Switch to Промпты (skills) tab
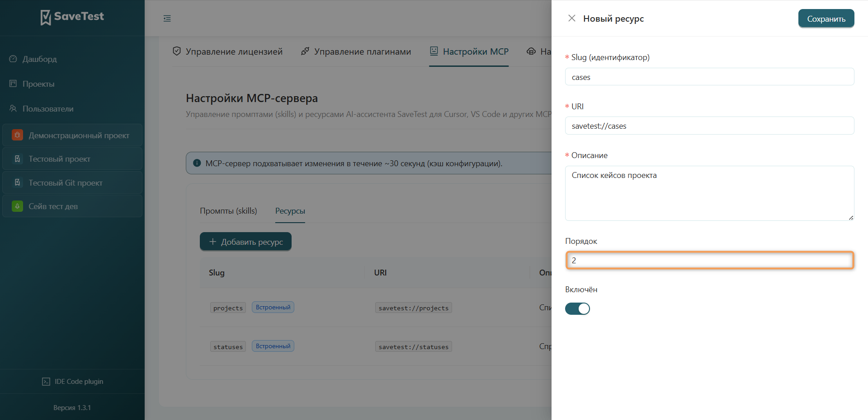The height and width of the screenshot is (420, 868). tap(228, 211)
